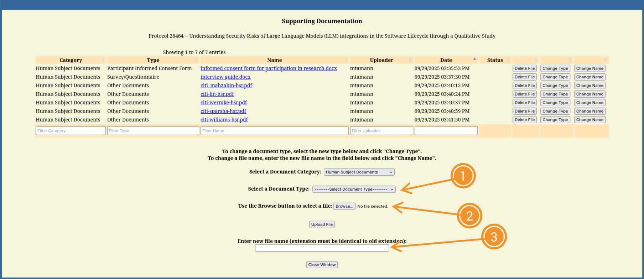Change Name for citi_mahzabin-hsr.pdf row

(x=590, y=86)
